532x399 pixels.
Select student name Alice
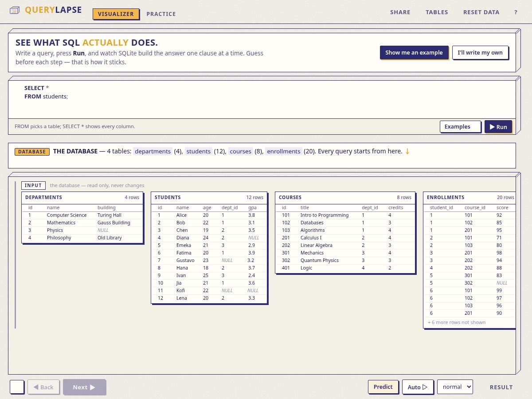click(182, 215)
